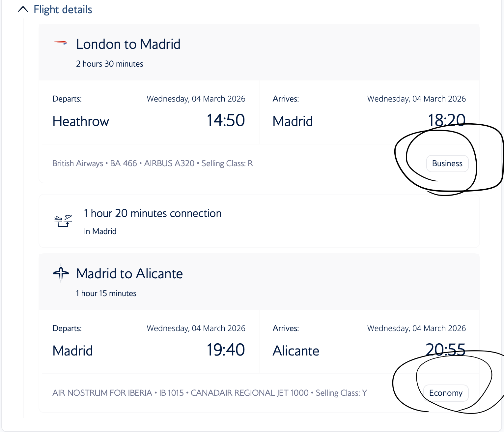Click the Heathrow departure airport
The image size is (504, 432).
point(81,121)
